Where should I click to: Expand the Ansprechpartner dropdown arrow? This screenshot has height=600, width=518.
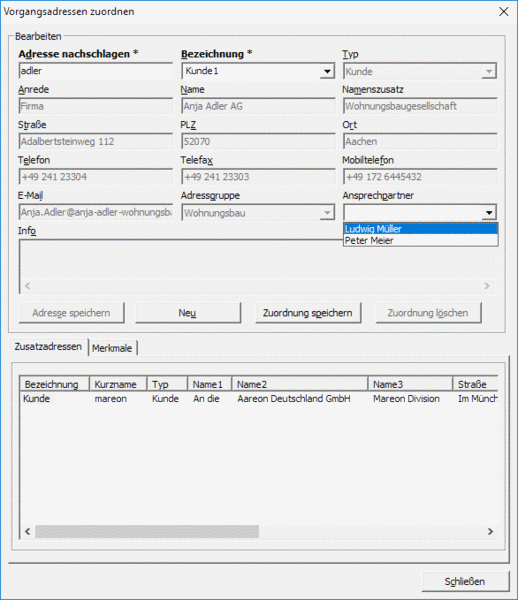tap(489, 212)
